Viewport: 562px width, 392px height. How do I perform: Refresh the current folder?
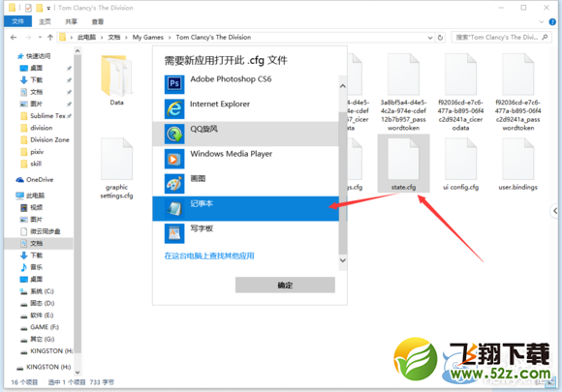pyautogui.click(x=440, y=37)
